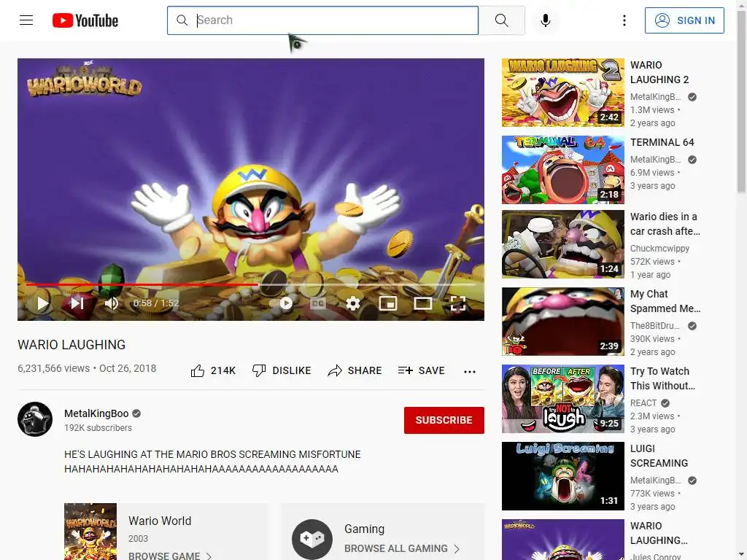Click Chuckmcwippy channel name

[659, 248]
